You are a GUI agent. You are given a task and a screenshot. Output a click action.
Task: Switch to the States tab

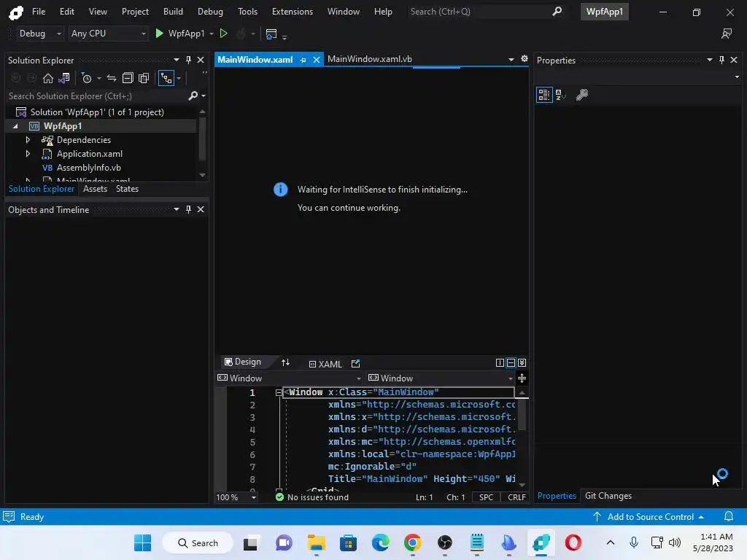coord(127,189)
